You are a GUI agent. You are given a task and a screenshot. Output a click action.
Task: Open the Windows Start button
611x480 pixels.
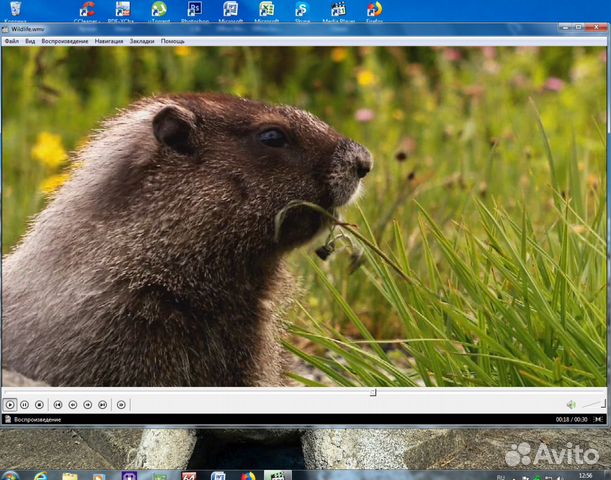12,476
